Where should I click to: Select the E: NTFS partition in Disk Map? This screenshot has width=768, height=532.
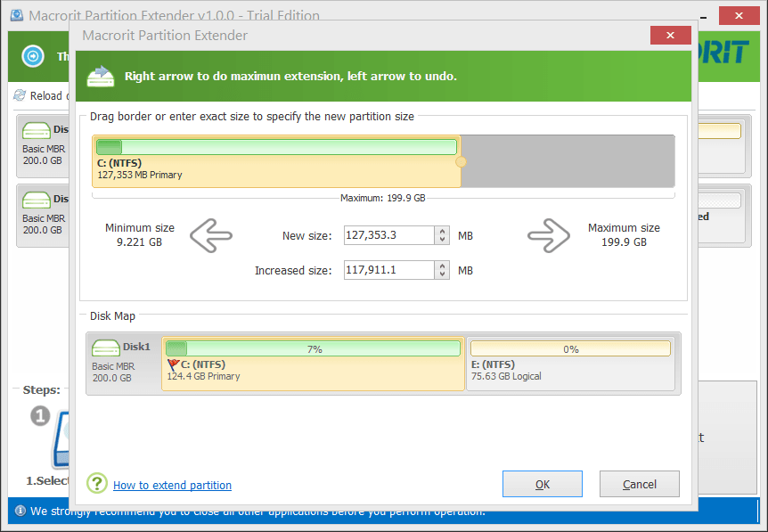pos(570,363)
